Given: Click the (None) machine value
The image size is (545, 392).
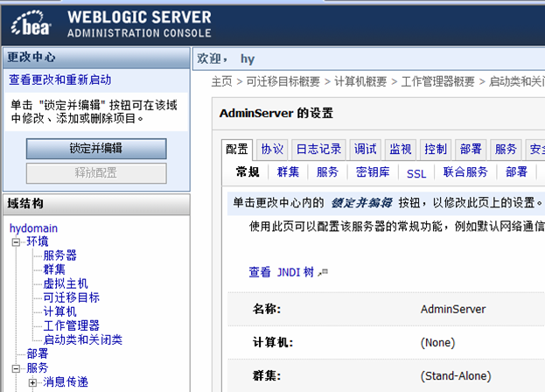Looking at the screenshot, I should [x=438, y=343].
